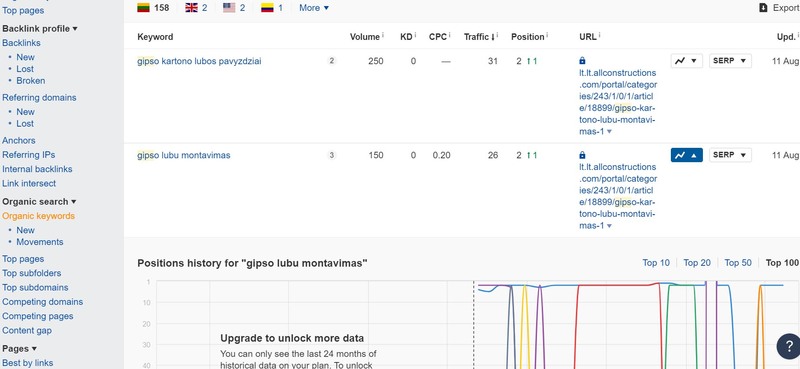Click the Traffic column info icon
The height and width of the screenshot is (369, 800).
497,35
